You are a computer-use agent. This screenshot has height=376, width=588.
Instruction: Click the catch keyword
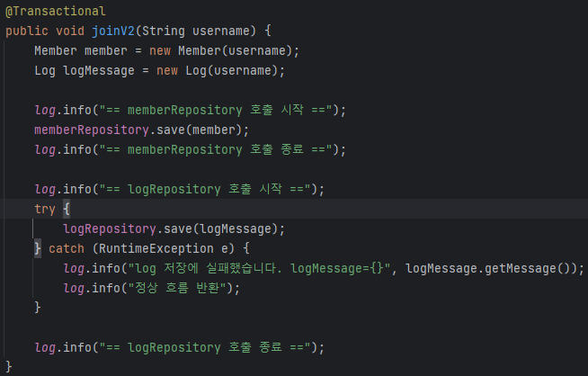[x=67, y=248]
